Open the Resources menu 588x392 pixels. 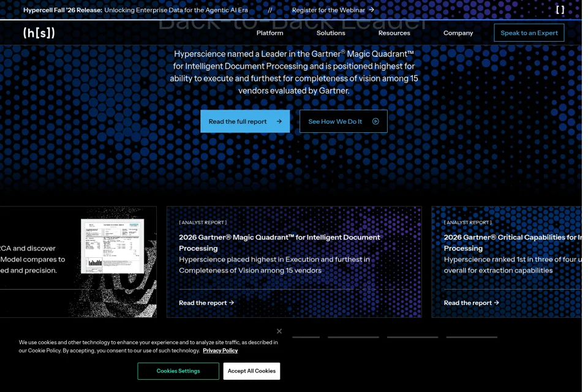point(394,33)
